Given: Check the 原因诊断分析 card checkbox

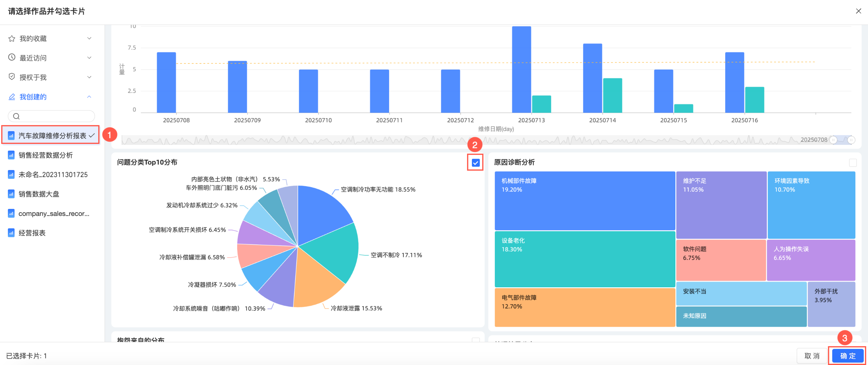Looking at the screenshot, I should click(x=853, y=163).
